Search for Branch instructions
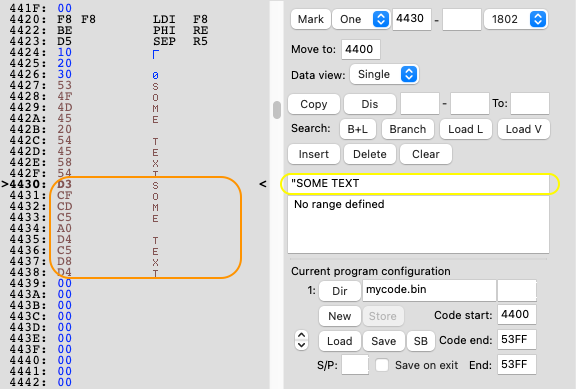576x389 pixels. pyautogui.click(x=408, y=129)
